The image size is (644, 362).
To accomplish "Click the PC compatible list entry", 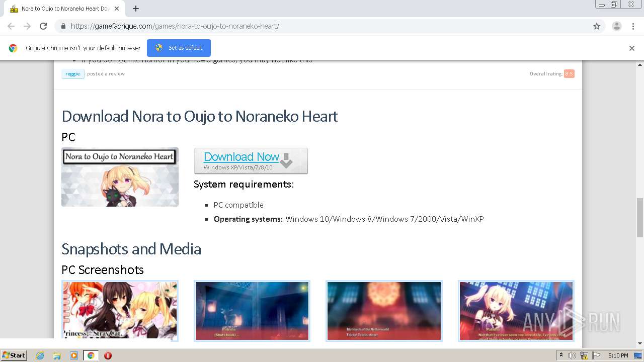I will click(238, 205).
